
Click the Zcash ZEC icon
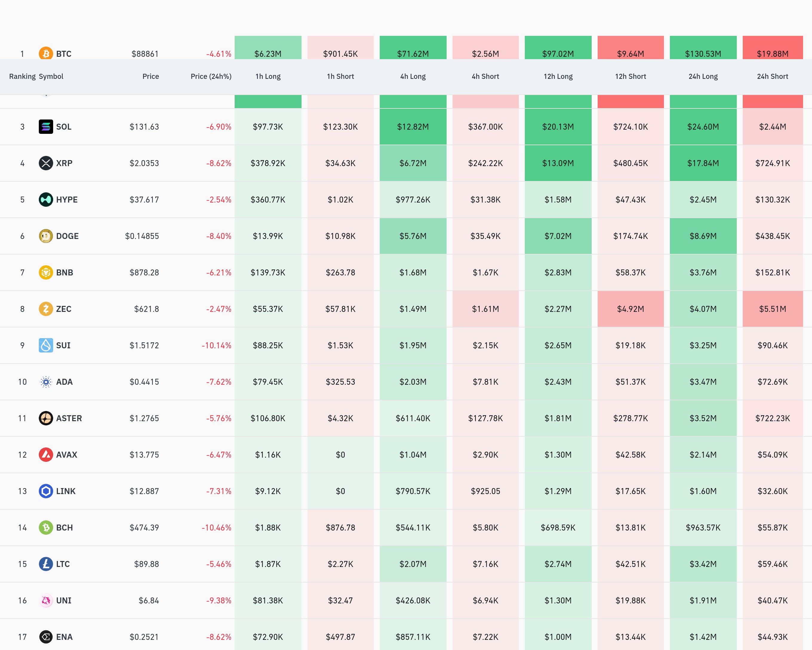(46, 309)
